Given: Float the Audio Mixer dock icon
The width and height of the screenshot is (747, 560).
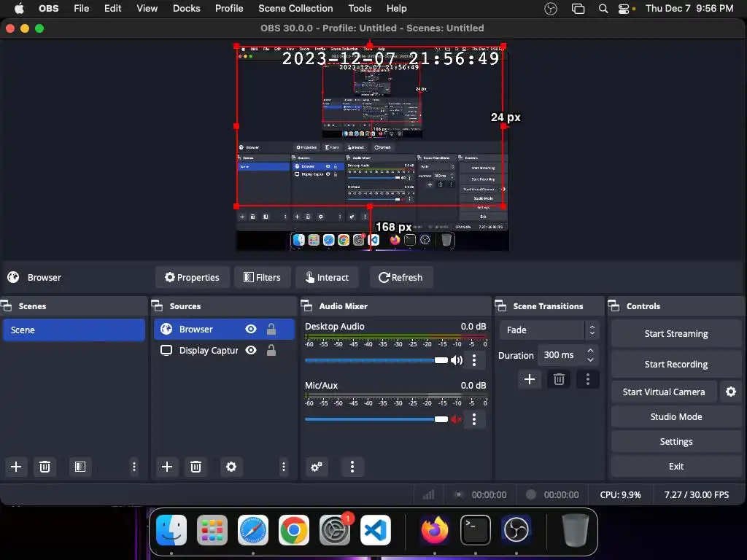Looking at the screenshot, I should click(x=306, y=306).
